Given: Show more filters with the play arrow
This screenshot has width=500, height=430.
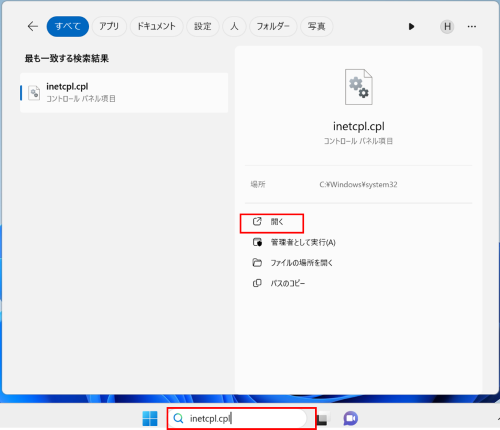Looking at the screenshot, I should pos(411,26).
